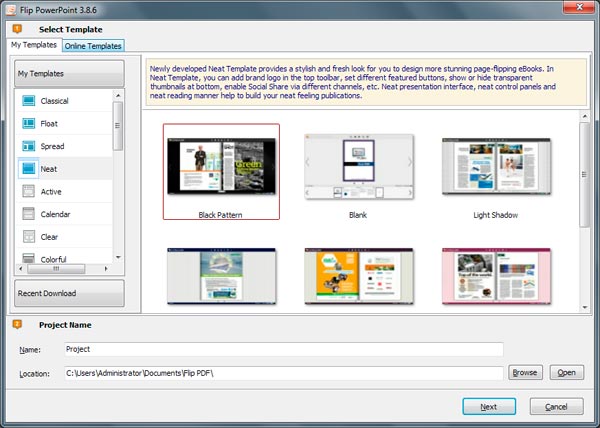Select the Classical template icon
Image resolution: width=600 pixels, height=428 pixels.
click(29, 101)
